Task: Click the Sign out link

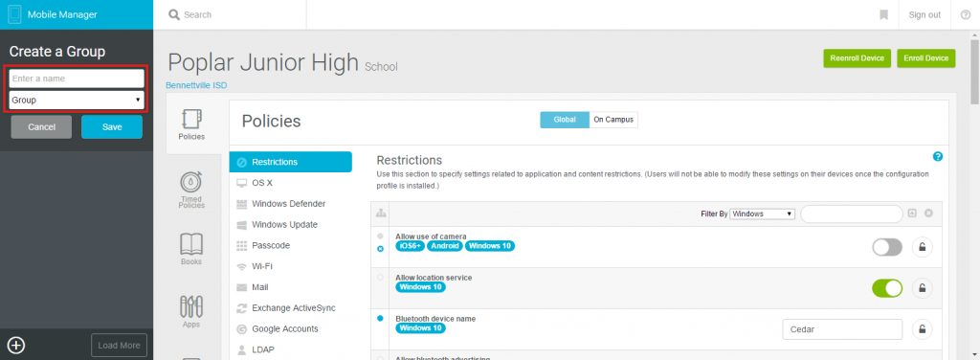Action: coord(924,15)
